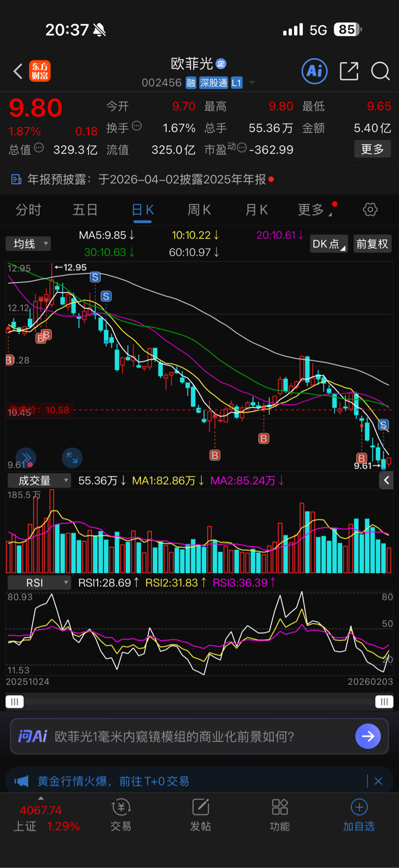Tap the topmost S sell marker on chart
The width and height of the screenshot is (399, 868).
point(95,277)
